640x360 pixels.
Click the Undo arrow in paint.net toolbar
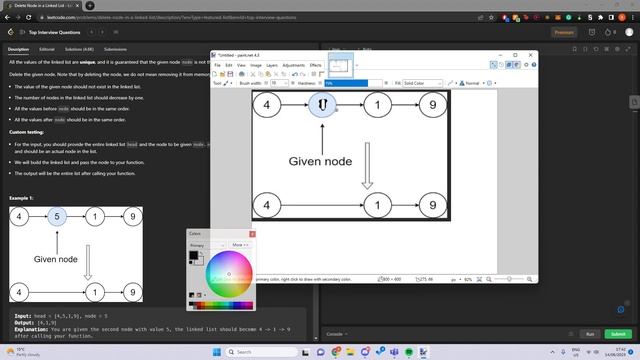tap(295, 74)
